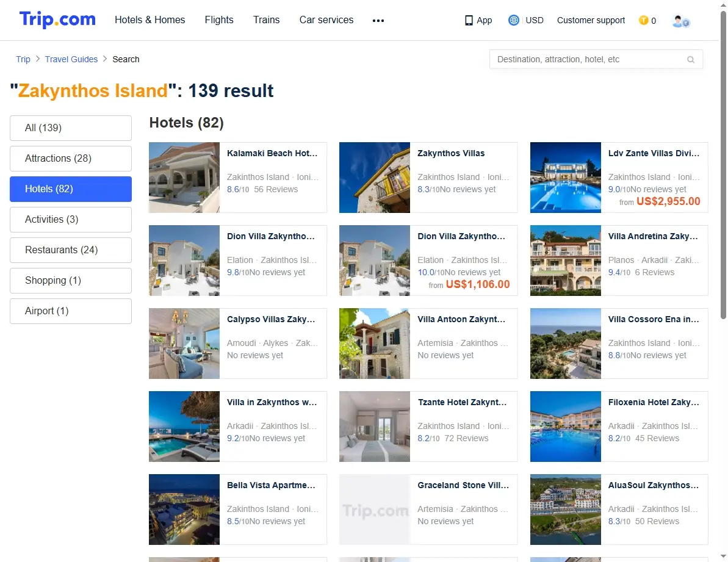Select the Hotels (82) filter
Viewport: 728px width, 562px height.
point(71,189)
